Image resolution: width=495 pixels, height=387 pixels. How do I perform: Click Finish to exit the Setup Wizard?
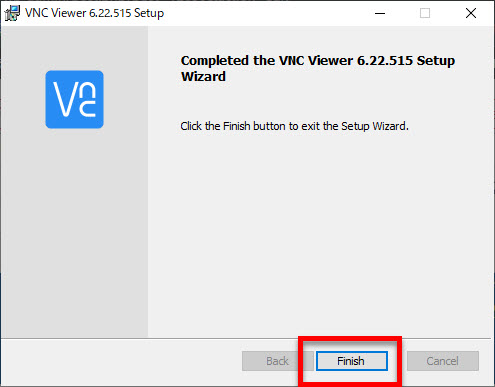pos(352,361)
